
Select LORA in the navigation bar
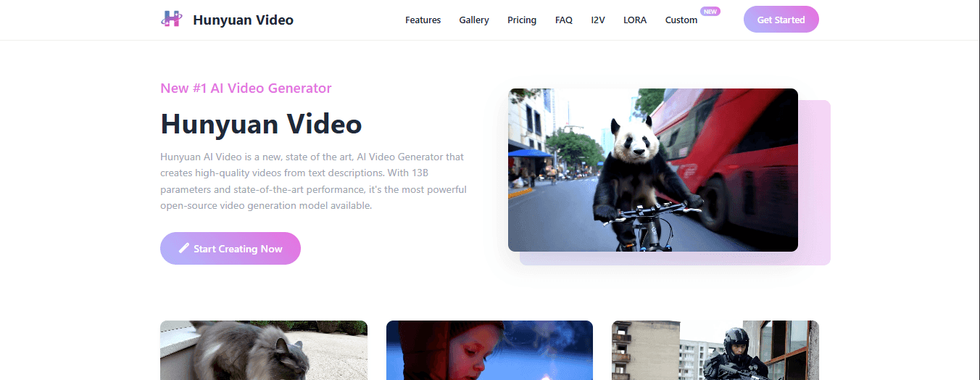click(x=635, y=20)
